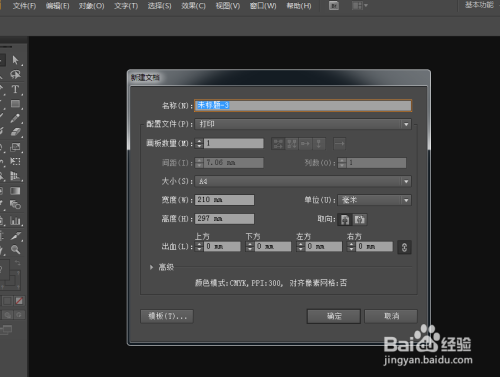Image resolution: width=500 pixels, height=377 pixels.
Task: Click the Grid by Row artboard layout icon
Action: coord(278,144)
